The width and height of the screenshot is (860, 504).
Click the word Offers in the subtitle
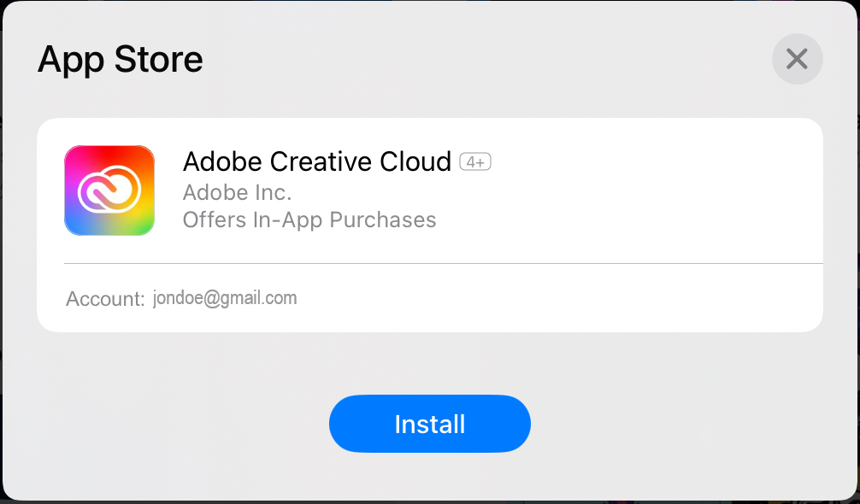[x=214, y=220]
